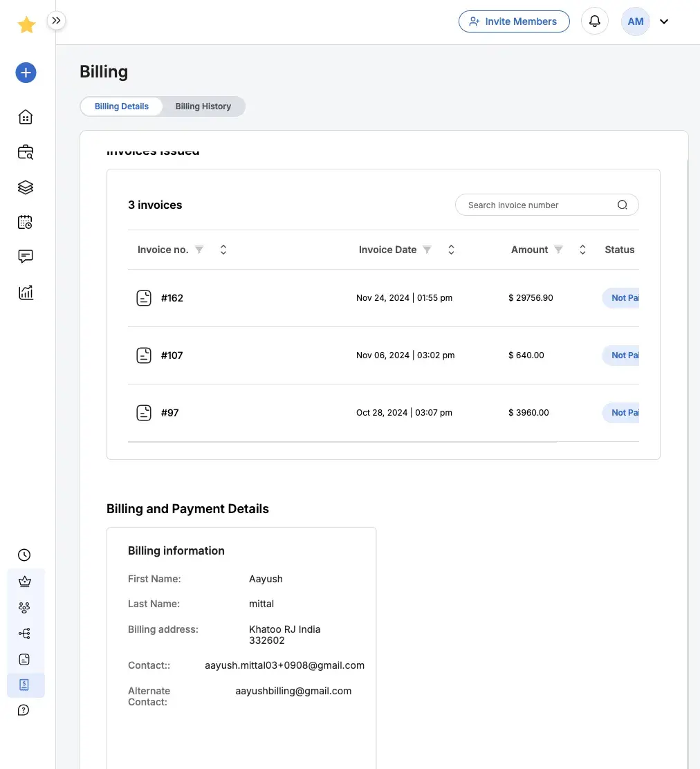Click the Invite Members button

(x=514, y=21)
